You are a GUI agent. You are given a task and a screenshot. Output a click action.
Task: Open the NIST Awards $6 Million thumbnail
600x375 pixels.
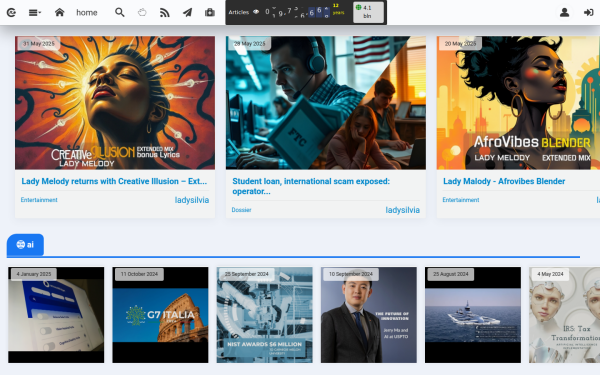(264, 315)
